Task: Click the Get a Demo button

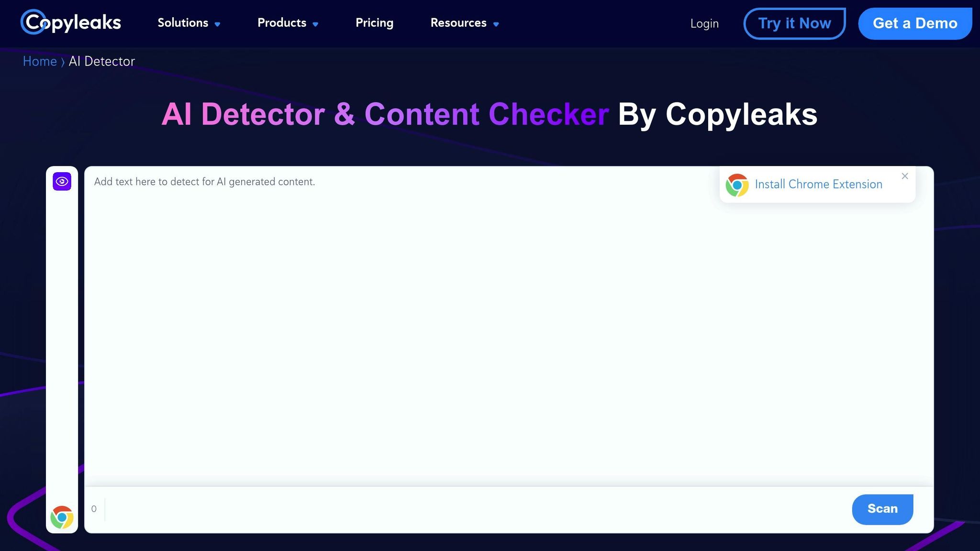Action: [915, 23]
